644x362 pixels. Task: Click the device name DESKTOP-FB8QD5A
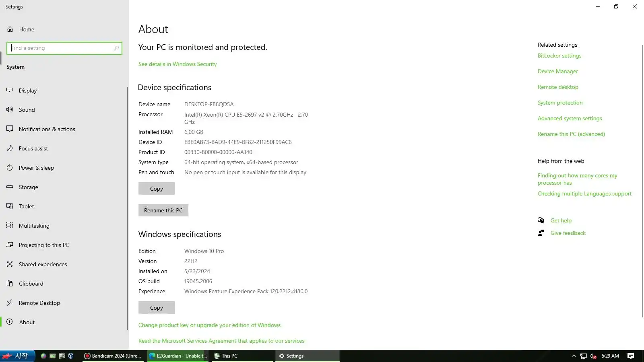[209, 104]
